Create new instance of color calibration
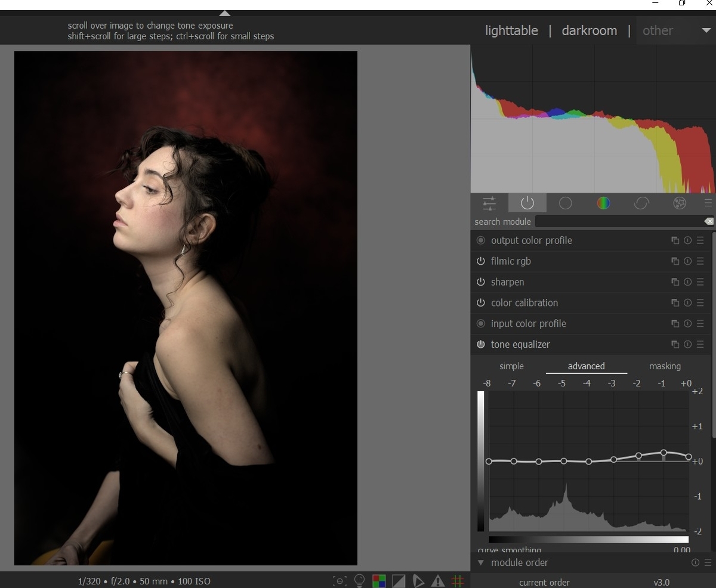 coord(675,303)
